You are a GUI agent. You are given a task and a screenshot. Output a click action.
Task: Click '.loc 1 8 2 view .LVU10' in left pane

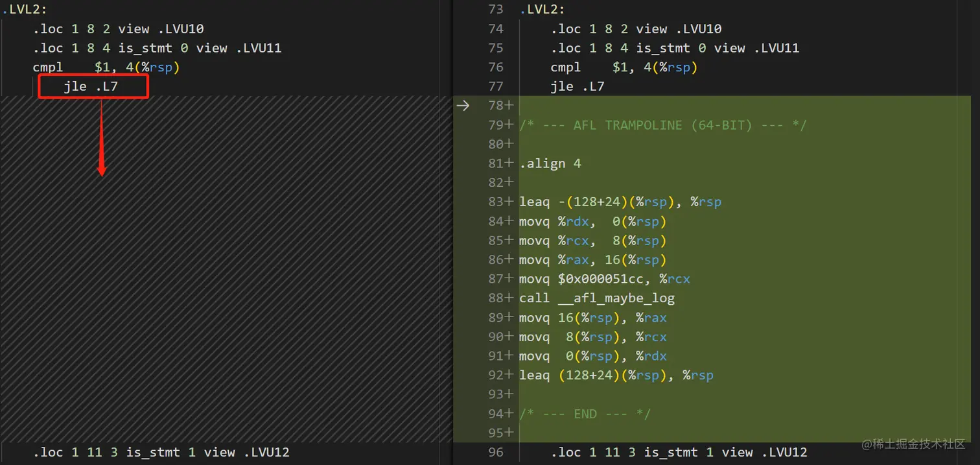pyautogui.click(x=119, y=29)
